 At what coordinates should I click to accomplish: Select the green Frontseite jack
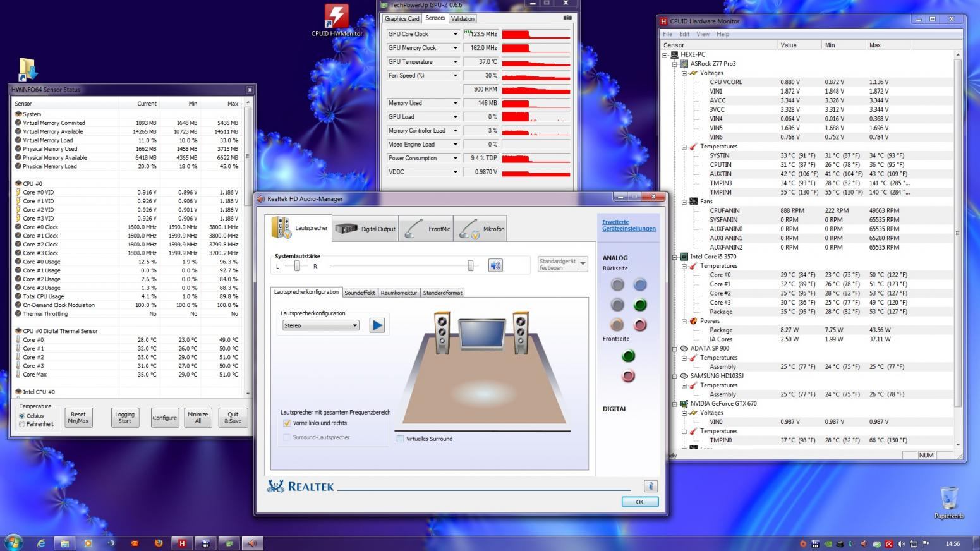[x=628, y=356]
